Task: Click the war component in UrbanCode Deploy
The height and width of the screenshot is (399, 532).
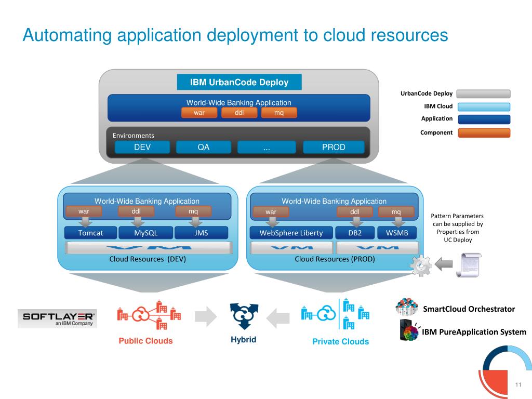Action: coord(199,113)
